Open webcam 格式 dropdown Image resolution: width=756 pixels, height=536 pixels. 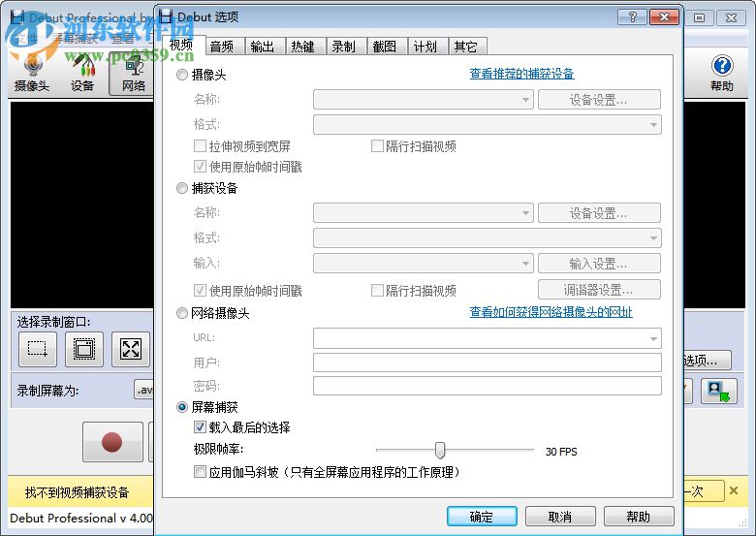click(x=488, y=125)
